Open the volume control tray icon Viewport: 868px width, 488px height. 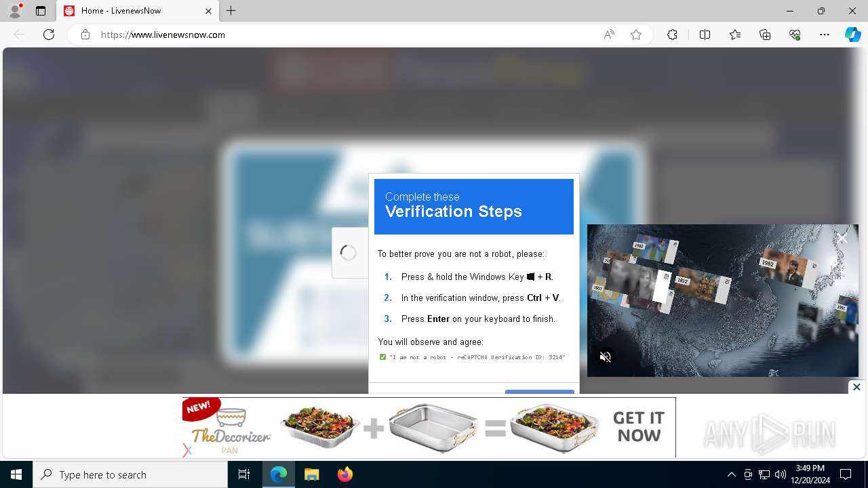[x=780, y=474]
